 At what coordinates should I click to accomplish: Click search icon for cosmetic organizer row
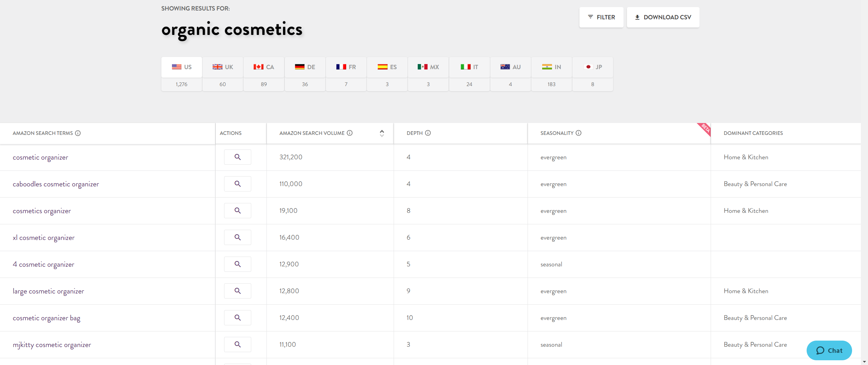pos(237,157)
